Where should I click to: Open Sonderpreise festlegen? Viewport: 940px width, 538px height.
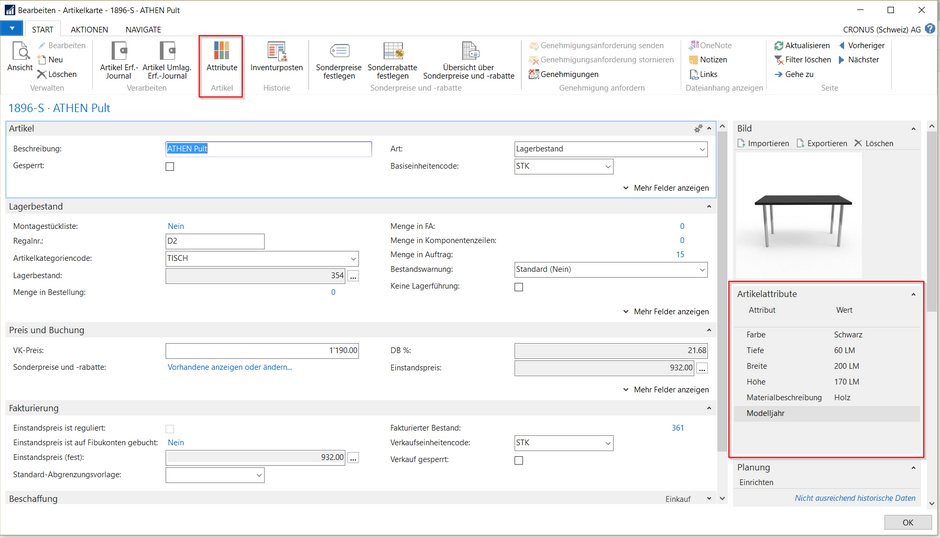[339, 60]
